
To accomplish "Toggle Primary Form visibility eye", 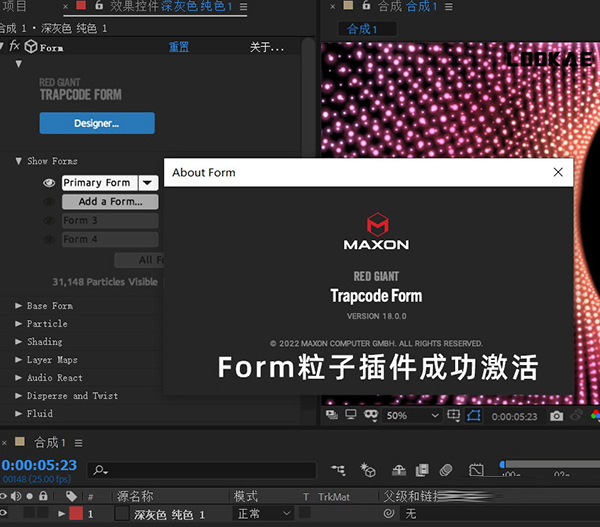I will point(49,183).
